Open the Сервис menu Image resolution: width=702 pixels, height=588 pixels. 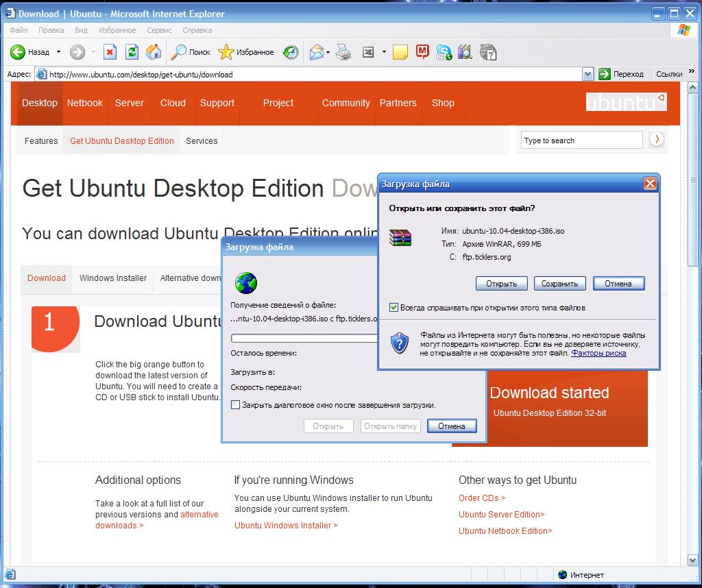(x=159, y=30)
